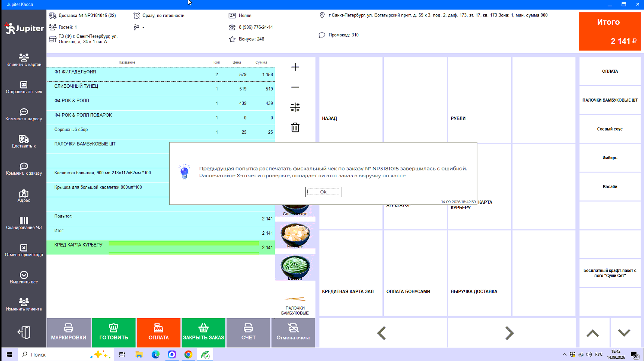Click Отмена промокода sidebar icon
Viewport: 644px width, 361px height.
point(24,250)
